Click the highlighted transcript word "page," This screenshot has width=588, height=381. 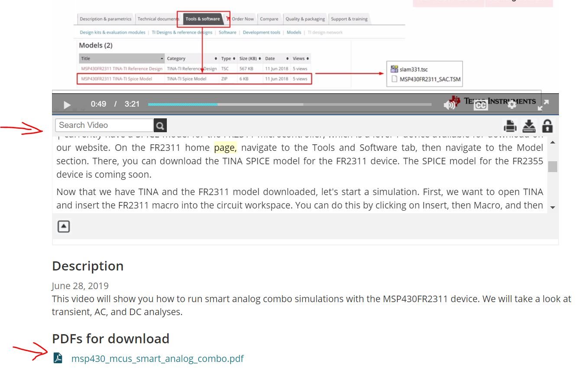[225, 147]
